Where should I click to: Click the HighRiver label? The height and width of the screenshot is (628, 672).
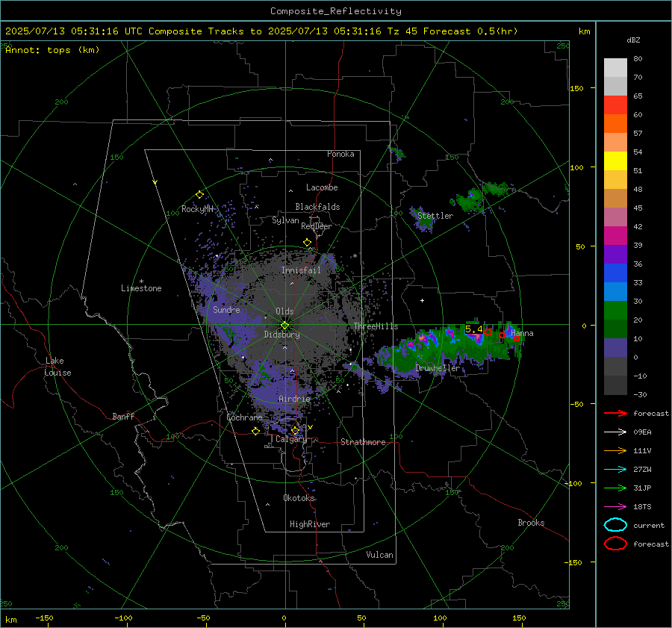point(310,524)
